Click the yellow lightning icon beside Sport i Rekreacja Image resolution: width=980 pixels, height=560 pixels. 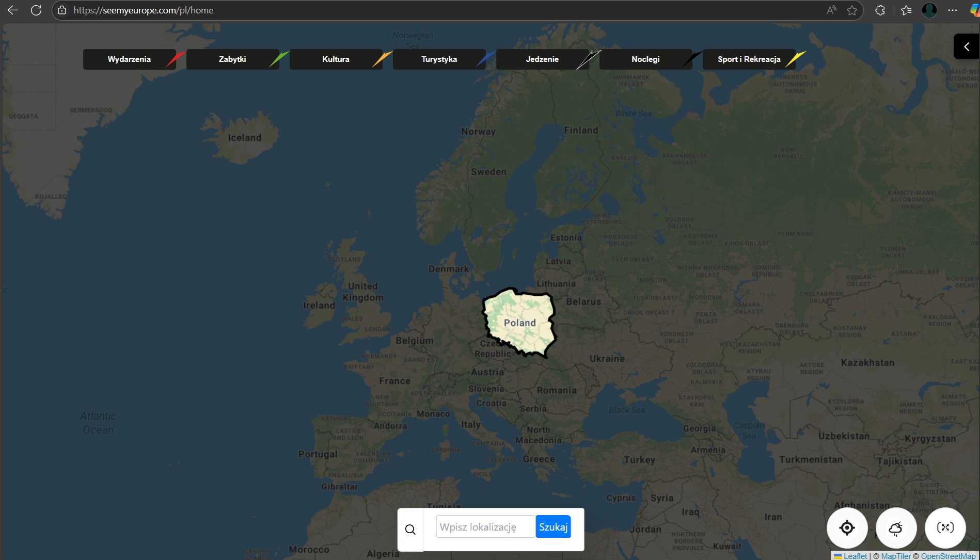[795, 58]
